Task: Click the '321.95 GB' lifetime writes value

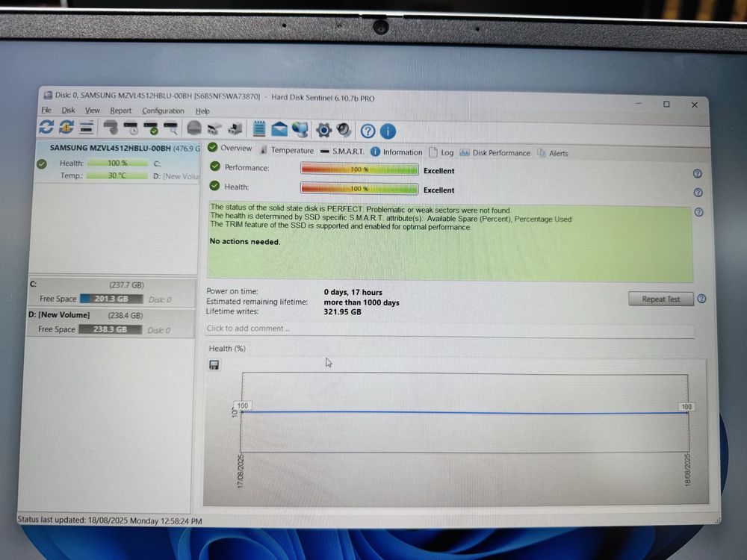Action: point(343,312)
